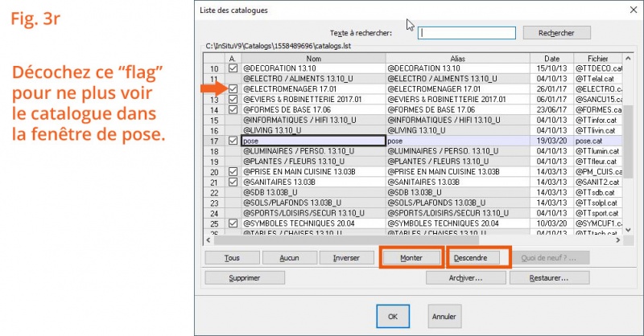Click the Rechercher button
This screenshot has height=336, width=644.
[x=555, y=33]
